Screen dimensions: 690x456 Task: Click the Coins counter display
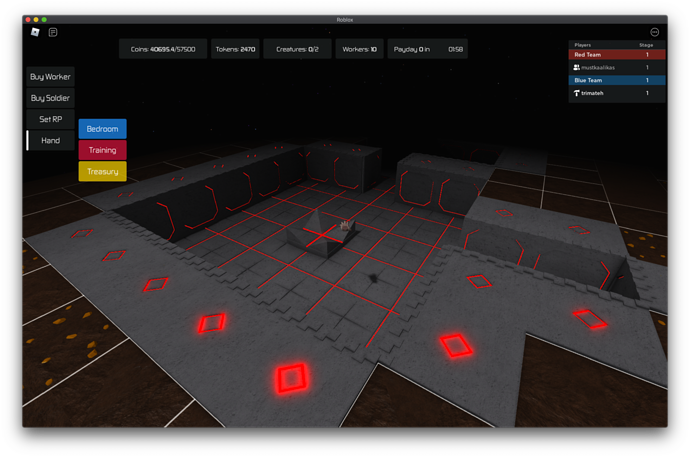163,49
